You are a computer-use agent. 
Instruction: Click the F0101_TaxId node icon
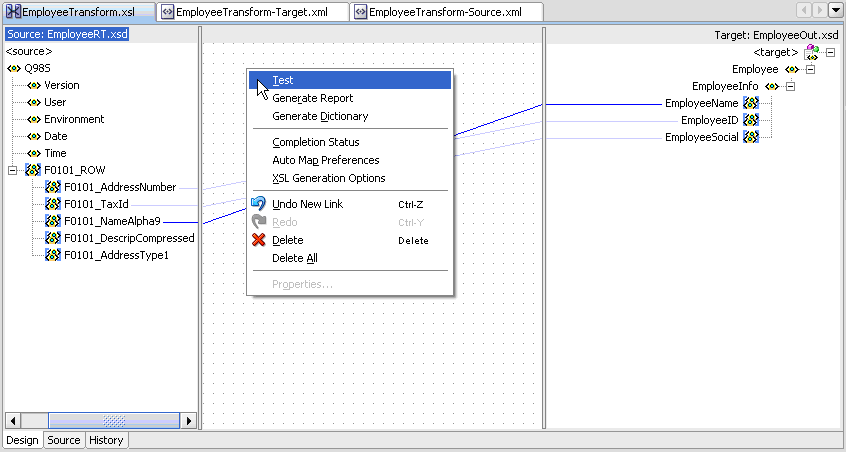click(x=53, y=204)
